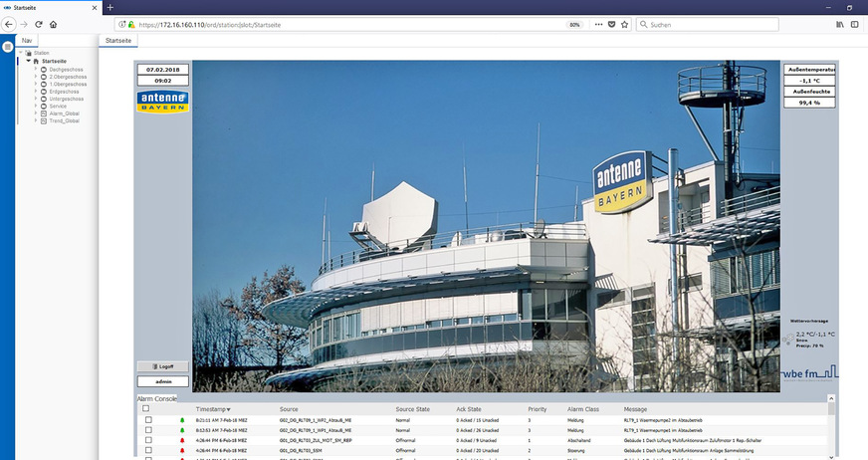Image resolution: width=868 pixels, height=460 pixels.
Task: Click the Außentemperatur value -1,1 °C
Action: pyautogui.click(x=809, y=81)
